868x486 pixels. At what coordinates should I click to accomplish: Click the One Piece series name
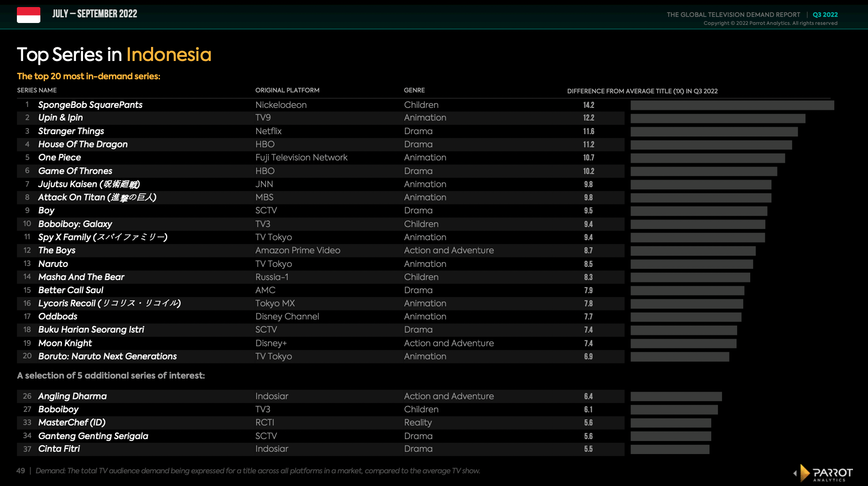pos(60,158)
